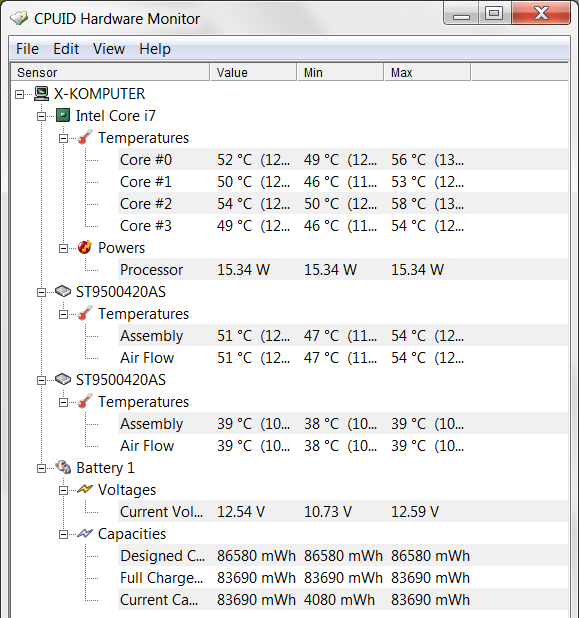Click the Intel Core i7 chip icon
579x618 pixels.
tap(63, 115)
